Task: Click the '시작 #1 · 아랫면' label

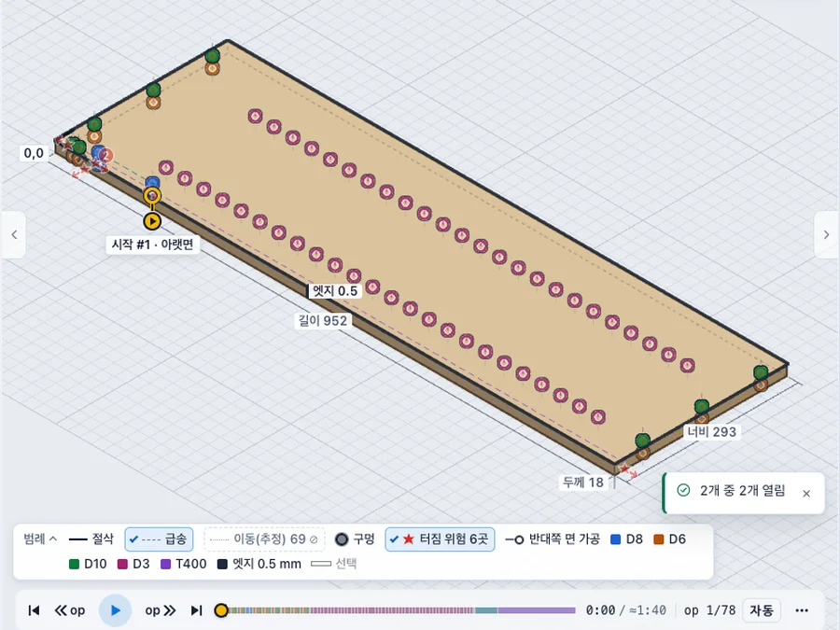Action: pos(152,245)
